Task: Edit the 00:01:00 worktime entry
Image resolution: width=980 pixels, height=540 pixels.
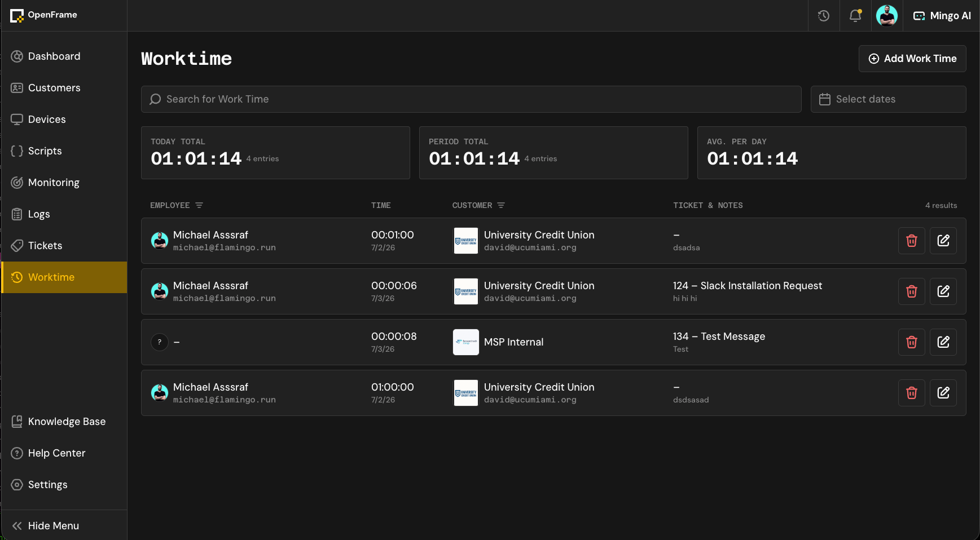Action: click(943, 241)
